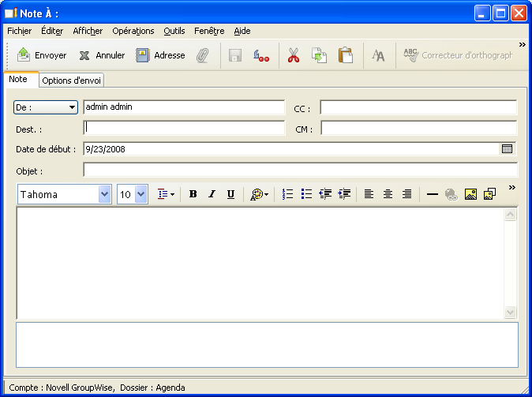Screen dimensions: 532x397
Task: Align text right
Action: [x=406, y=194]
